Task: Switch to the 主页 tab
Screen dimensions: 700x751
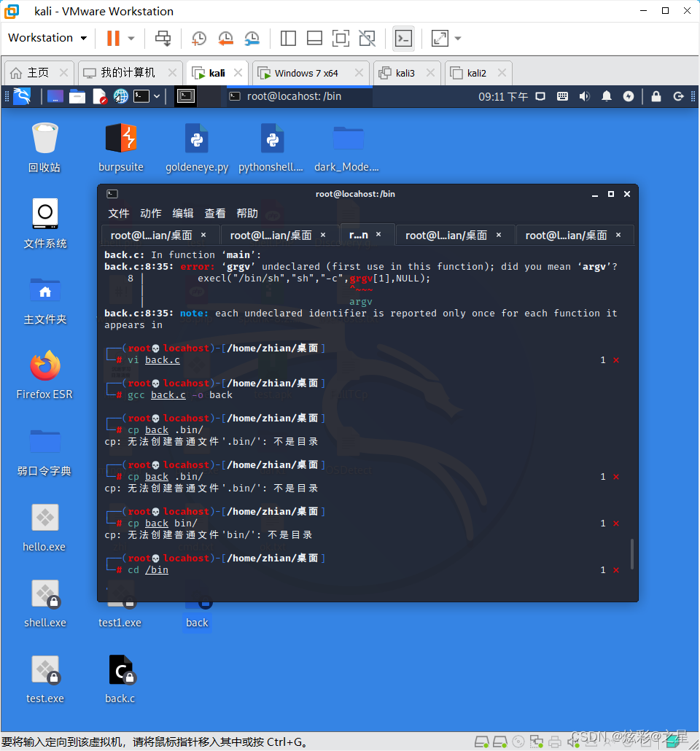Action: click(39, 73)
